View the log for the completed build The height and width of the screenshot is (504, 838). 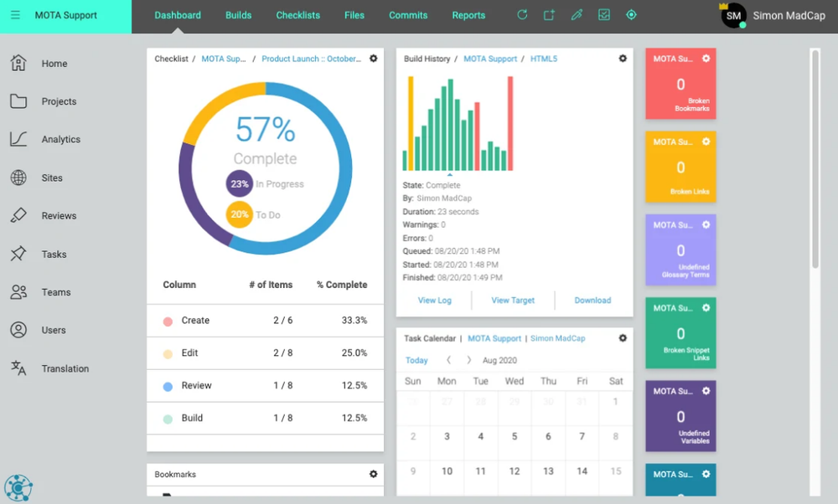point(434,300)
